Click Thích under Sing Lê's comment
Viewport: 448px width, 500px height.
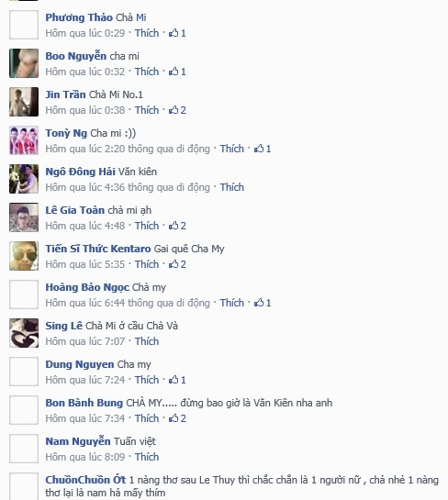(x=147, y=341)
